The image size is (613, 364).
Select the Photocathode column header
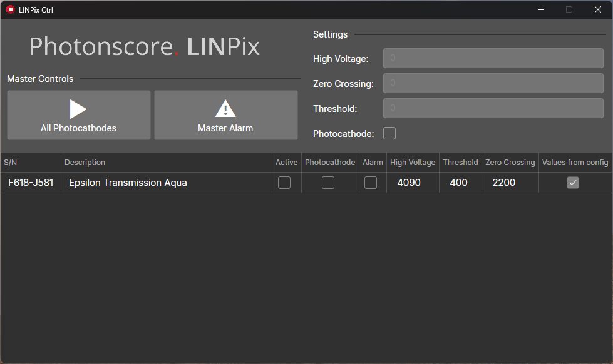coord(330,163)
